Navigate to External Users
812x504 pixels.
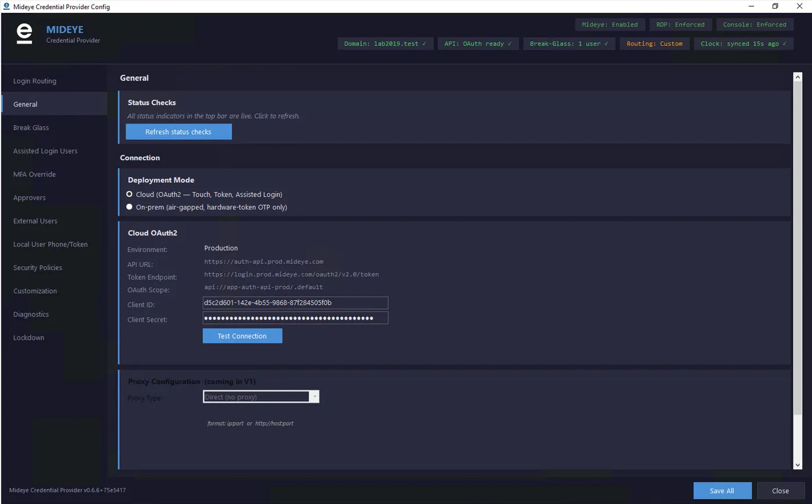(54, 221)
